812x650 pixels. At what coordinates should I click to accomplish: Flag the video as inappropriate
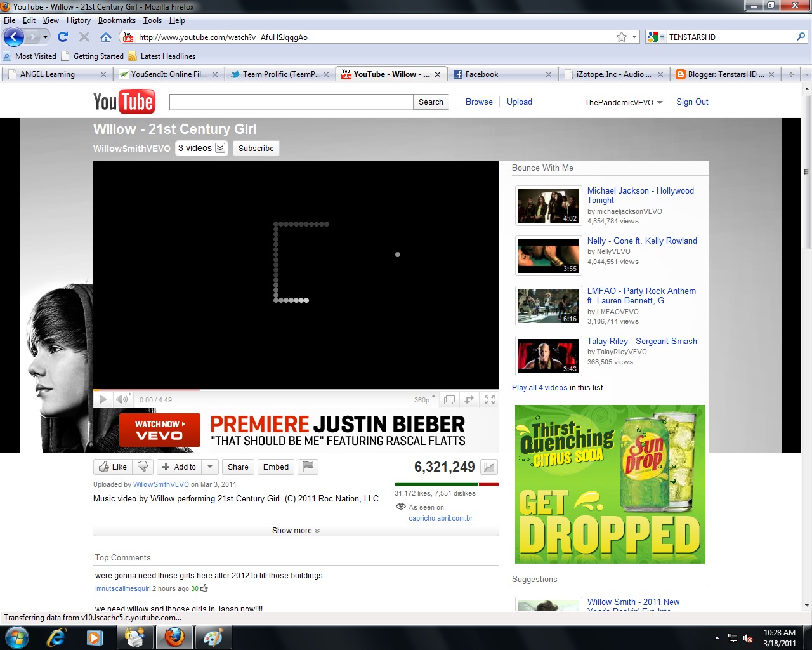[308, 467]
